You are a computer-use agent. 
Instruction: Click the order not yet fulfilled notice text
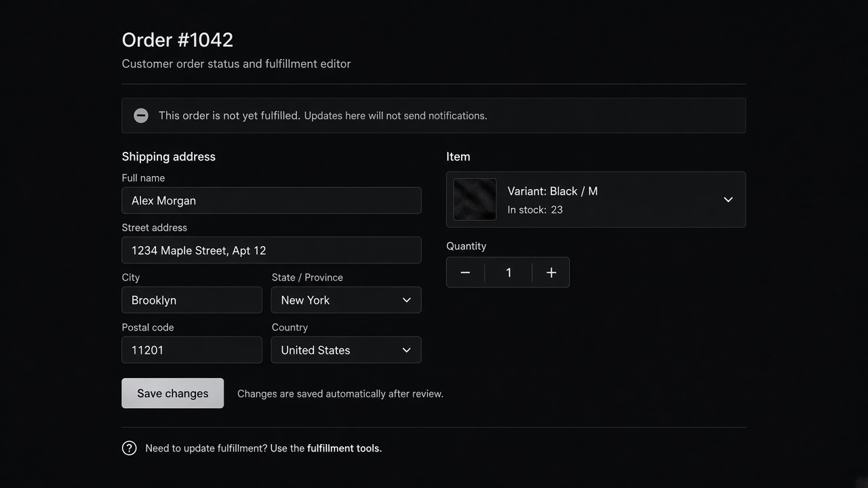pyautogui.click(x=323, y=116)
